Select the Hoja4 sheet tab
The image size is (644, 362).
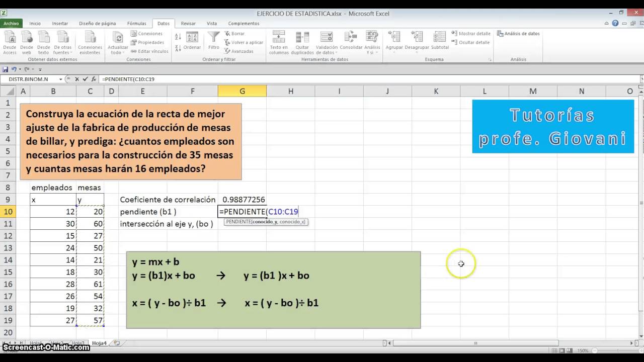coord(99,343)
